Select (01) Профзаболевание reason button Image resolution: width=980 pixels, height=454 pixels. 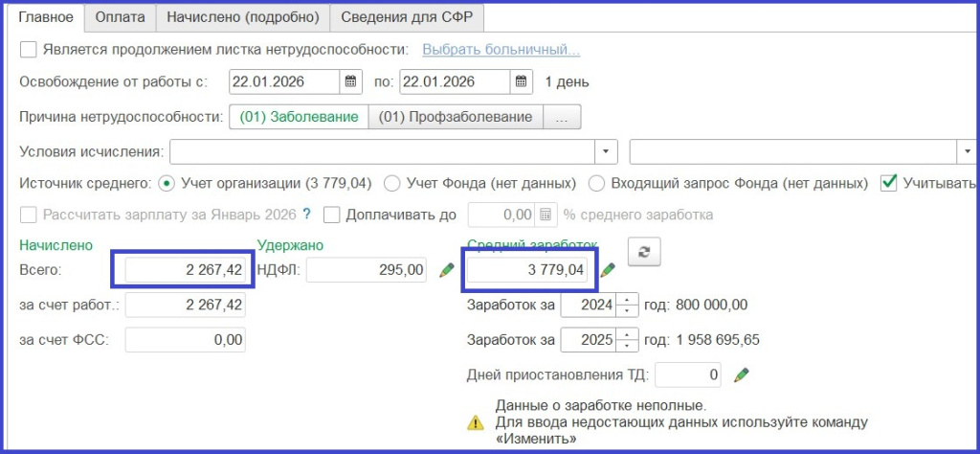[x=455, y=118]
